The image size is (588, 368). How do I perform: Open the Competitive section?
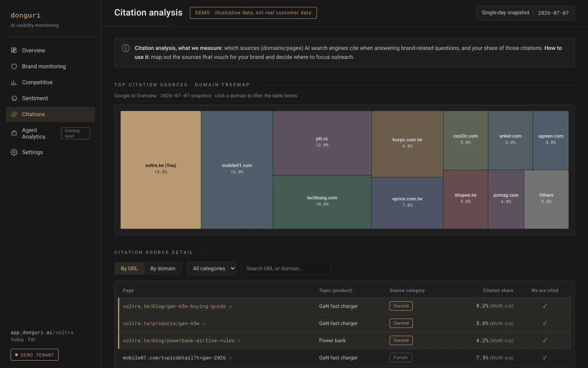(50, 82)
